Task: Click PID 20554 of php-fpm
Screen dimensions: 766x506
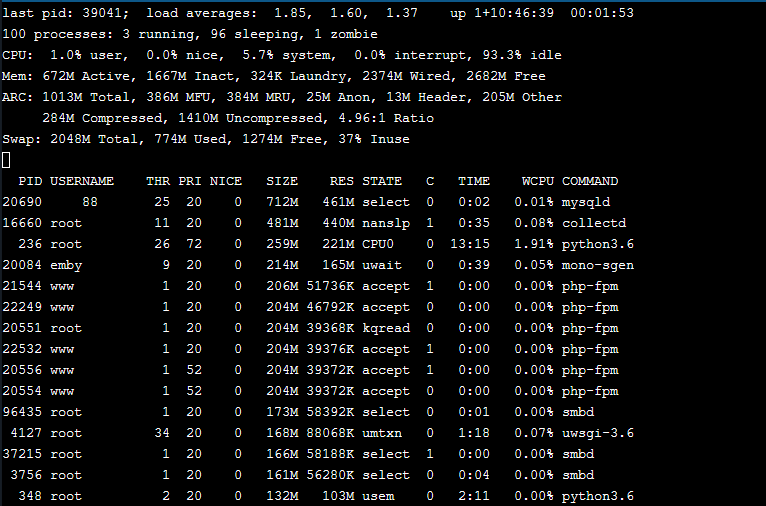Action: [22, 391]
